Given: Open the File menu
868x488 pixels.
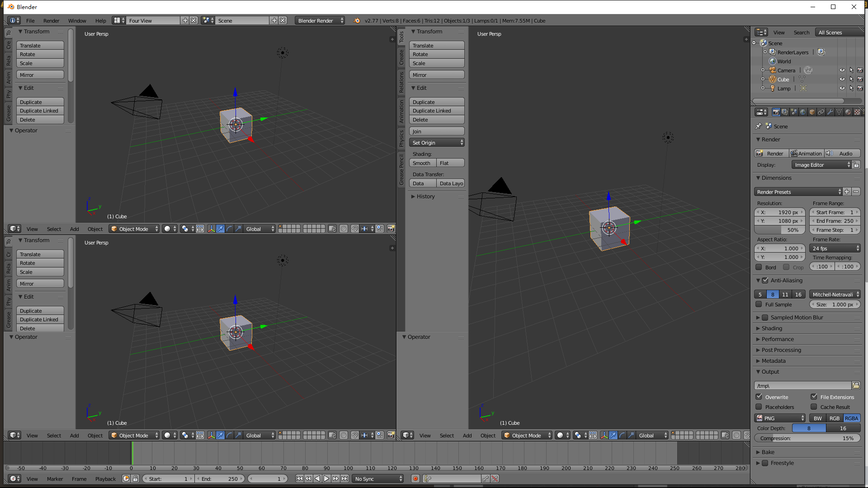Looking at the screenshot, I should tap(30, 20).
